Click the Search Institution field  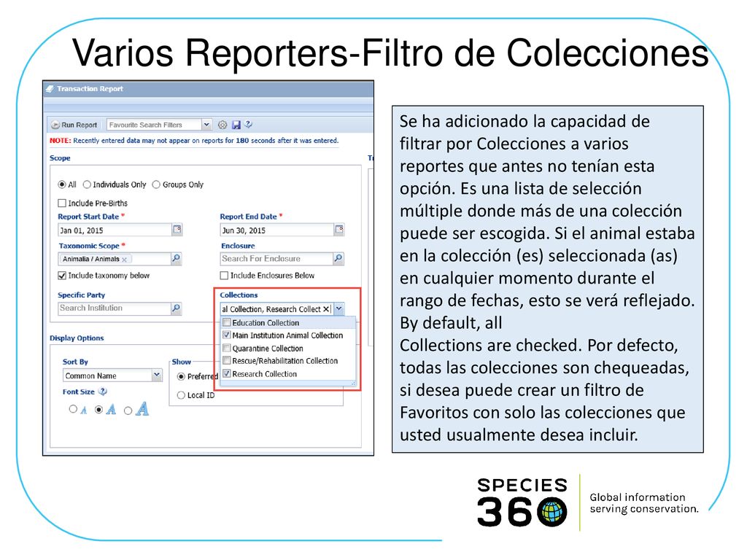[115, 308]
